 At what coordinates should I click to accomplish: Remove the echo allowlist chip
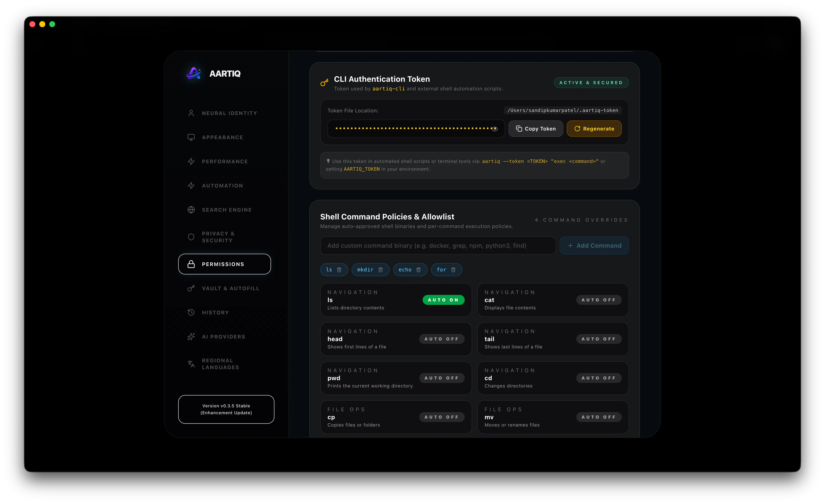point(418,269)
